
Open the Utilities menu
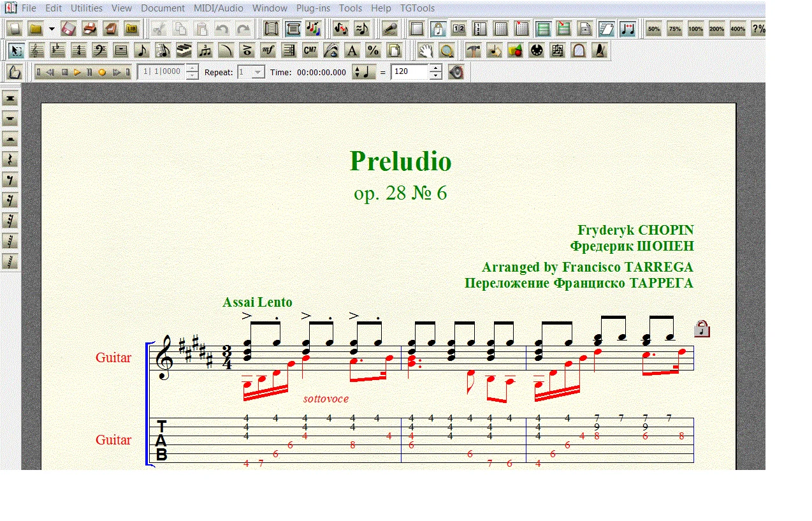tap(87, 8)
